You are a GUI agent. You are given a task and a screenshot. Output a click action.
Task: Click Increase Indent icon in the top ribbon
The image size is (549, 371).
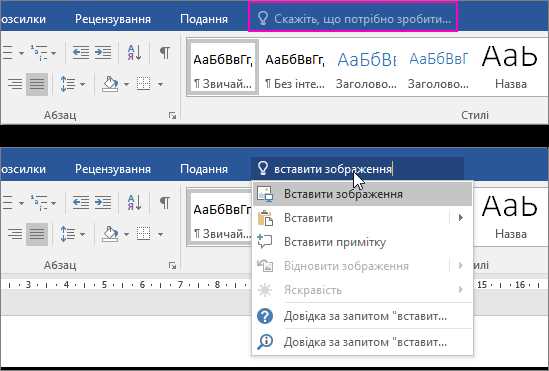(x=103, y=52)
